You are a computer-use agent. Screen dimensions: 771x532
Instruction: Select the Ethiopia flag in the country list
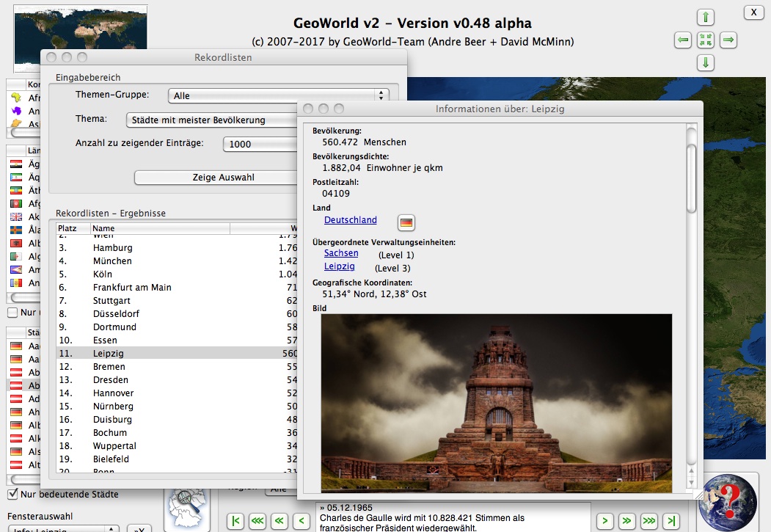16,190
